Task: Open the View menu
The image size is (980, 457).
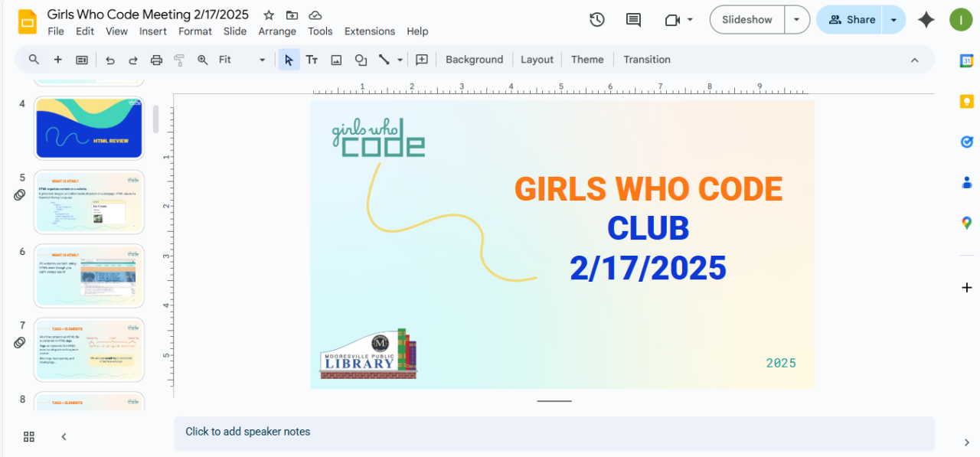Action: pyautogui.click(x=116, y=31)
